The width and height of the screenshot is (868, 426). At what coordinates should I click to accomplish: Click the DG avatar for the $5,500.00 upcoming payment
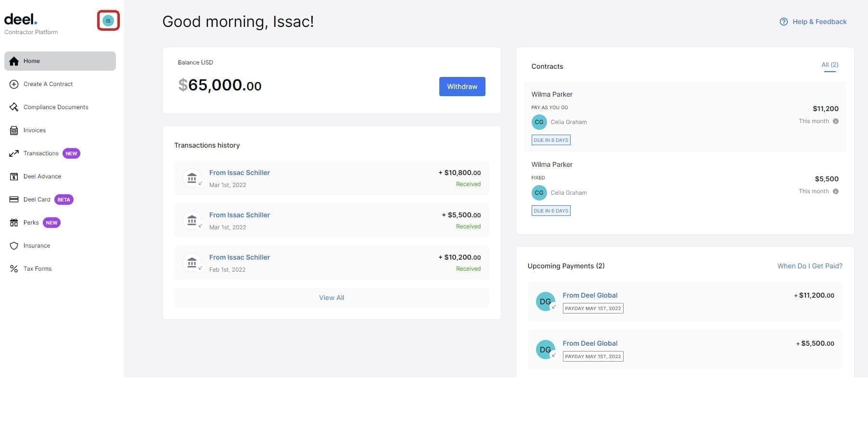point(545,350)
